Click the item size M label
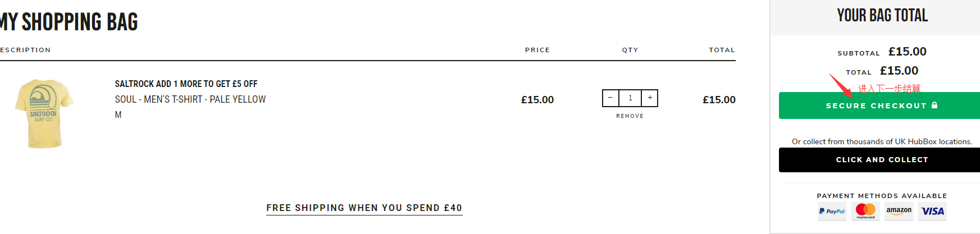This screenshot has height=234, width=980. (118, 114)
